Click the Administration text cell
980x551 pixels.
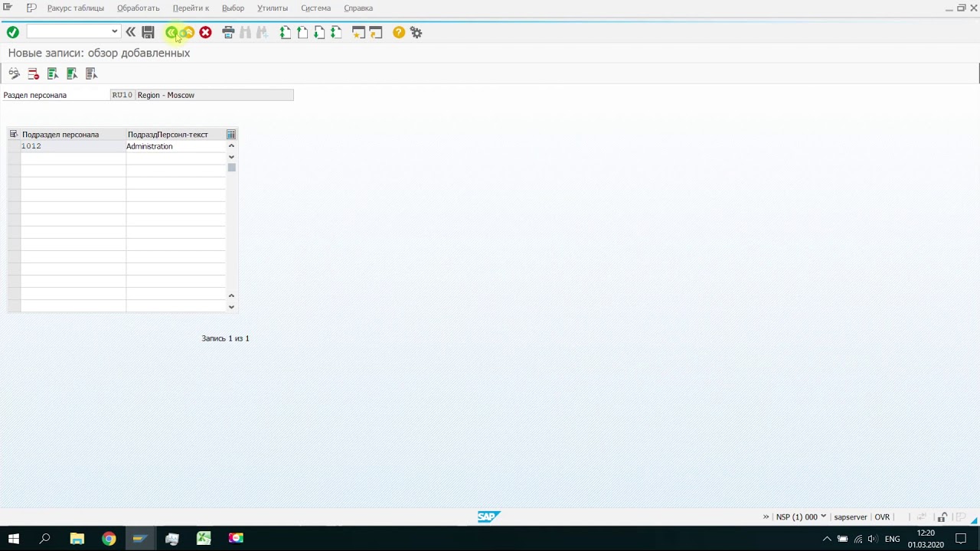pyautogui.click(x=175, y=146)
